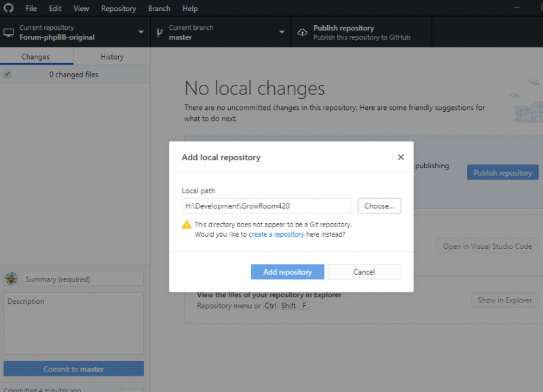The width and height of the screenshot is (543, 392).
Task: Click the Add repository button
Action: (x=287, y=271)
